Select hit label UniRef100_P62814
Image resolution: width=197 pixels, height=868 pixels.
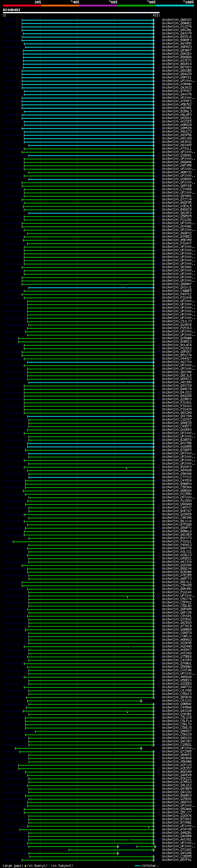pos(177,349)
